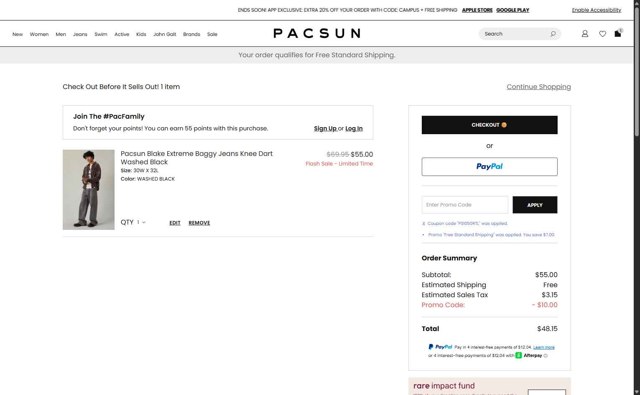Open the Jeans menu
Viewport: 640px width, 395px height.
tap(80, 34)
